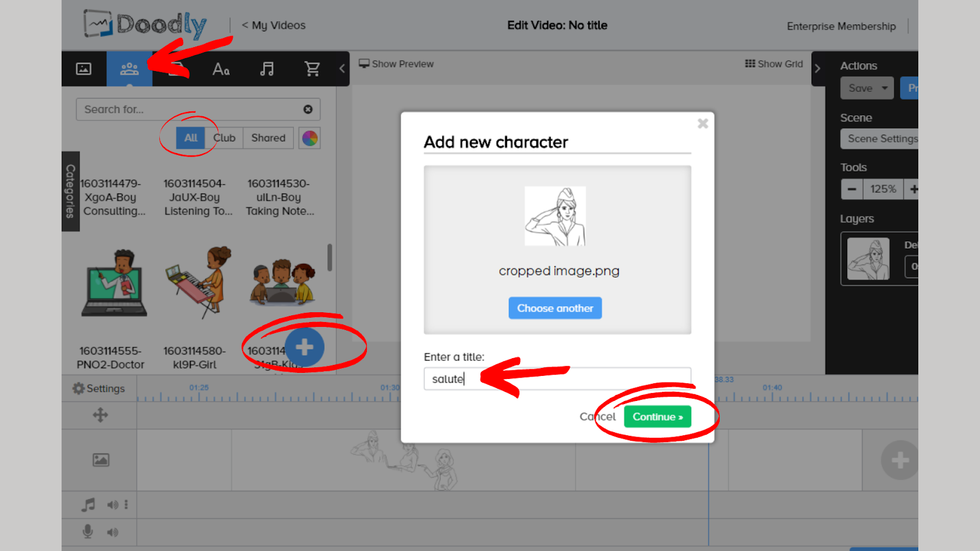Open Enterprise Membership link
Image resolution: width=980 pixels, height=551 pixels.
tap(841, 26)
